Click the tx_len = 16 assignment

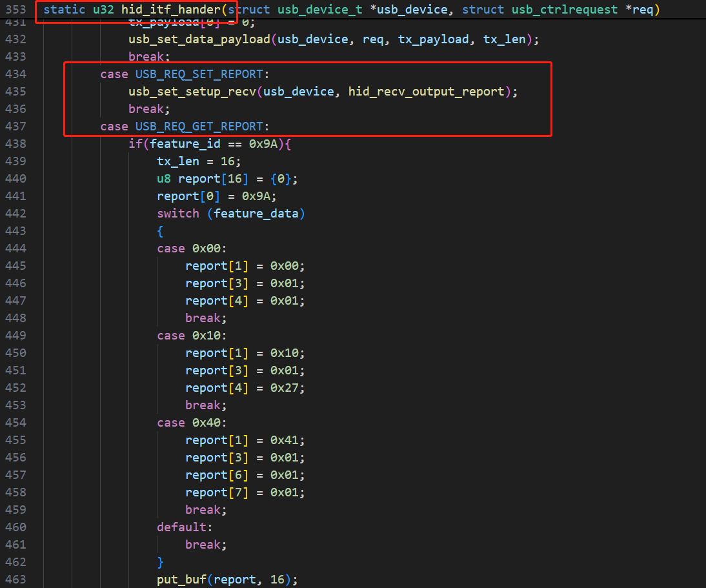(x=199, y=161)
